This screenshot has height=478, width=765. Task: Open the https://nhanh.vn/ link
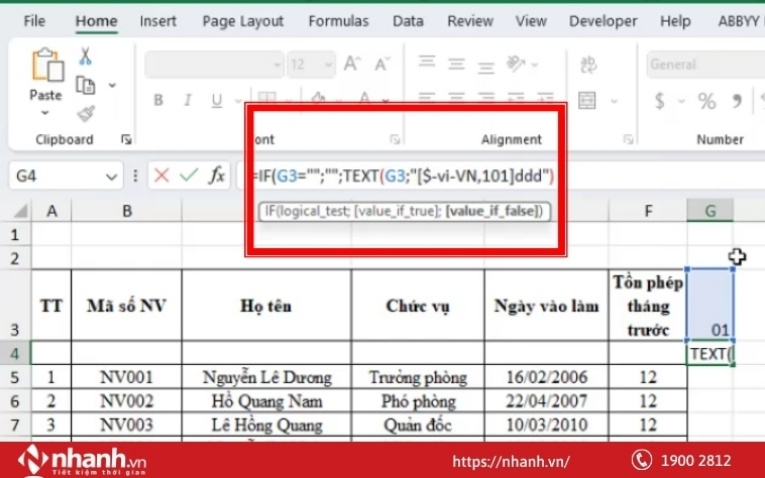pos(511,461)
